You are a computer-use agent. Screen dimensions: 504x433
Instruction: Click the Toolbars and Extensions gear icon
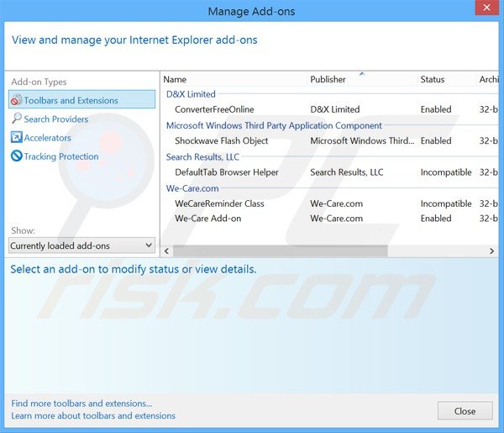(x=17, y=100)
